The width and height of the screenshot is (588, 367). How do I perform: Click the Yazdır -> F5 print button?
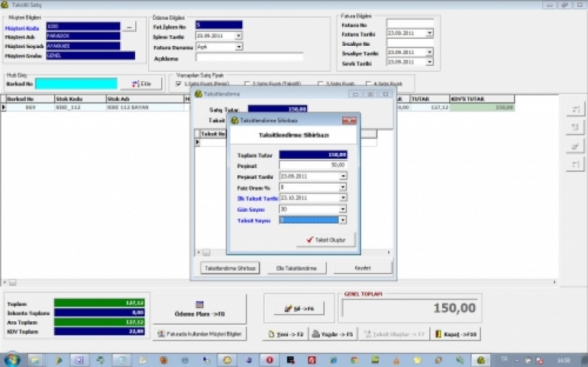(332, 334)
